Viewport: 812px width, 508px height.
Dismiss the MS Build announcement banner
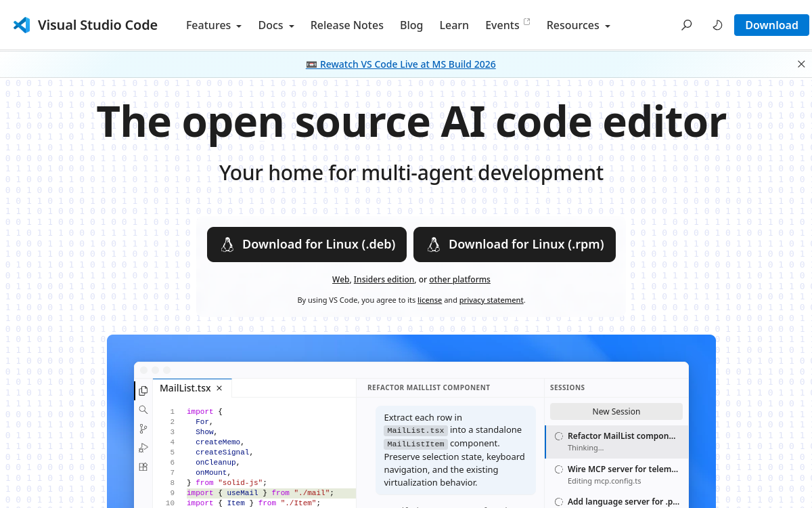coord(801,64)
